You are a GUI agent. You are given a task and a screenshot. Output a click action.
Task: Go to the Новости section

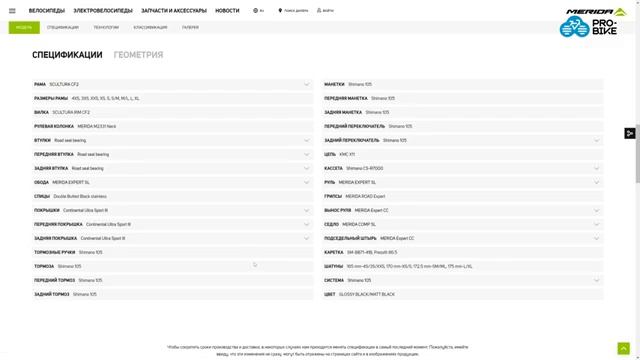pyautogui.click(x=227, y=11)
